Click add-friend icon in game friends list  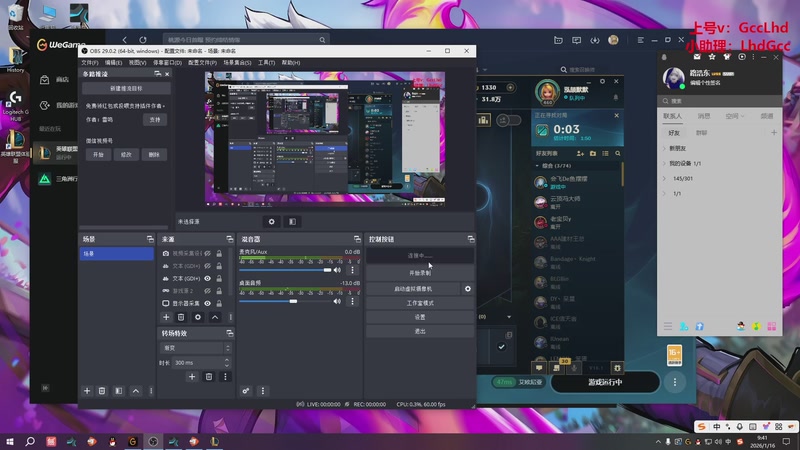click(580, 154)
